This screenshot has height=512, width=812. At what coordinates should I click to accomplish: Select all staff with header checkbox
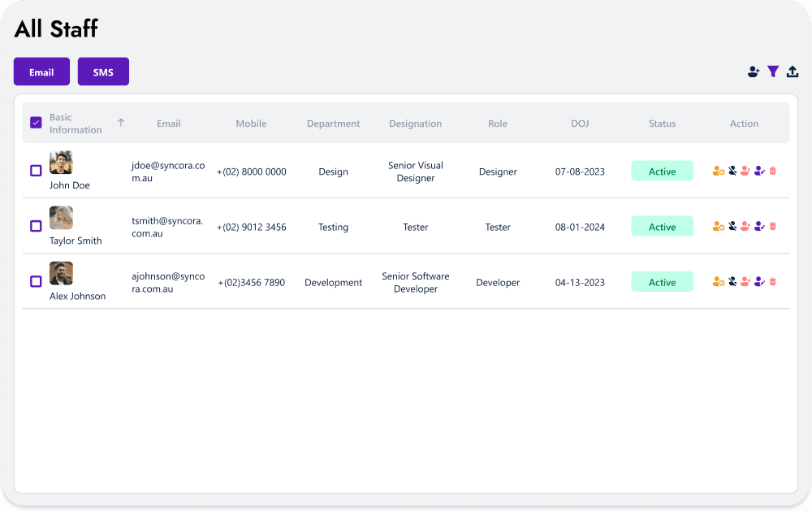click(x=36, y=122)
